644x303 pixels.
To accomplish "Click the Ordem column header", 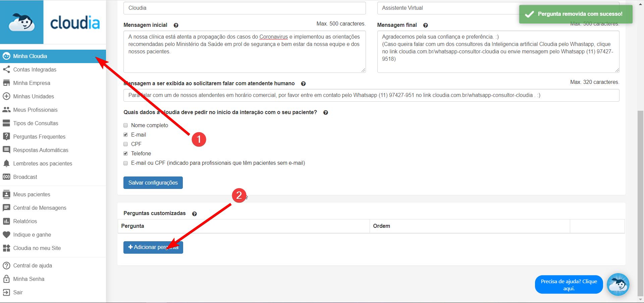I will [470, 226].
